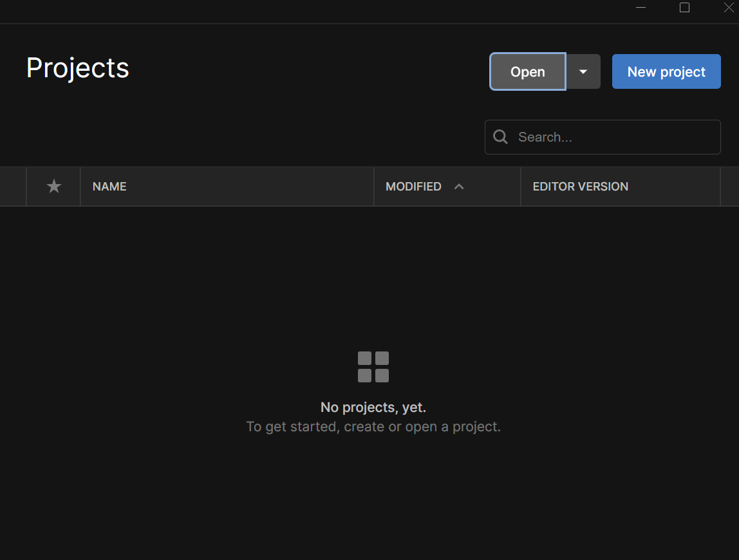Click 'To get started, create or open a project' text

373,426
